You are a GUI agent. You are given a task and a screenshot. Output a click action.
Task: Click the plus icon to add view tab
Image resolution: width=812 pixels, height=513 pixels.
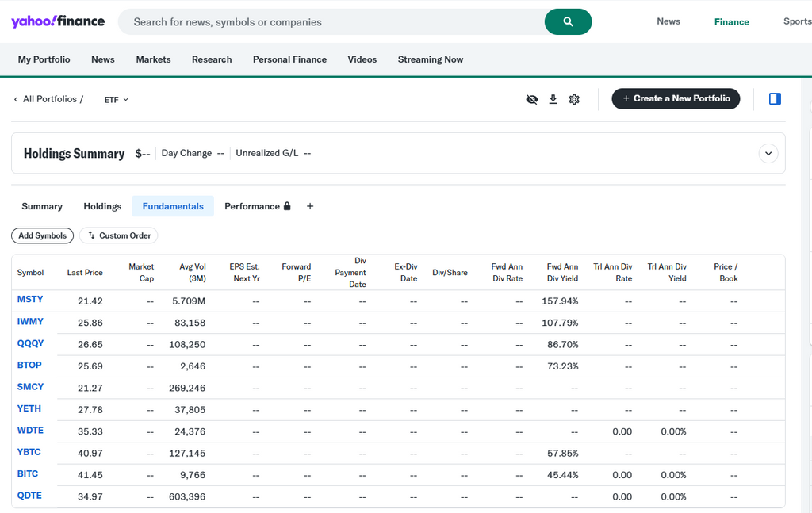point(310,206)
